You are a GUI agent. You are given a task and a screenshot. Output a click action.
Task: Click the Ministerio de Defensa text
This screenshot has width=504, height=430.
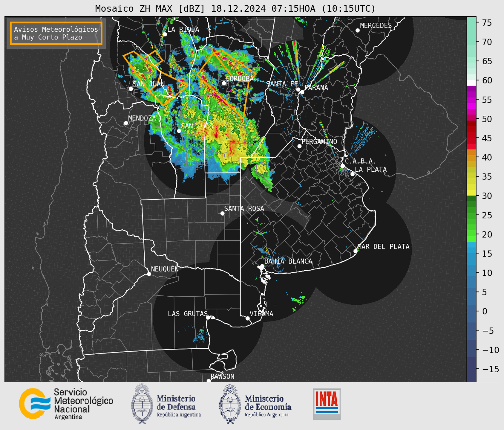[179, 406]
